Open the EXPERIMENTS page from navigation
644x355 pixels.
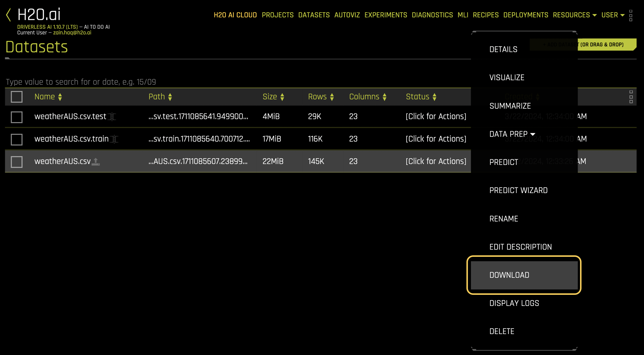pos(386,15)
